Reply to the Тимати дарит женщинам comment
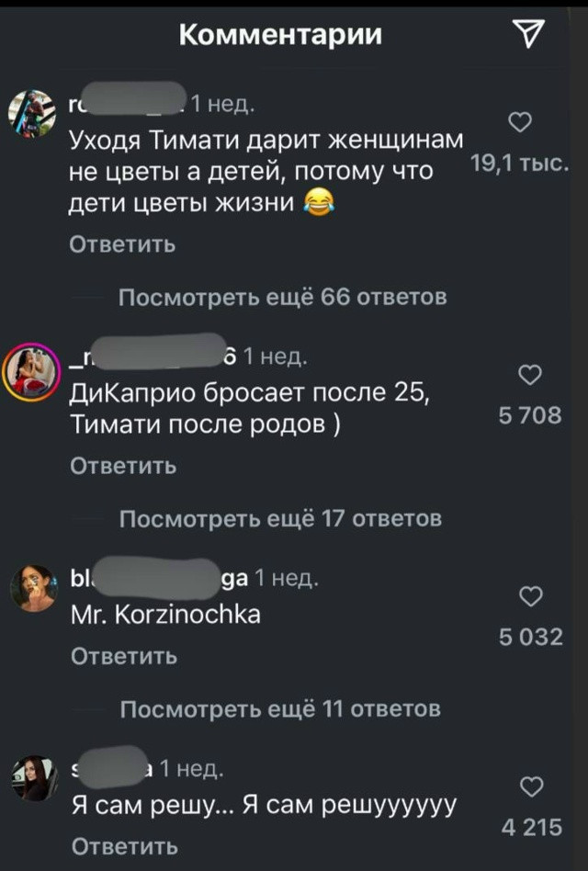Viewport: 588px width, 871px height. point(122,244)
